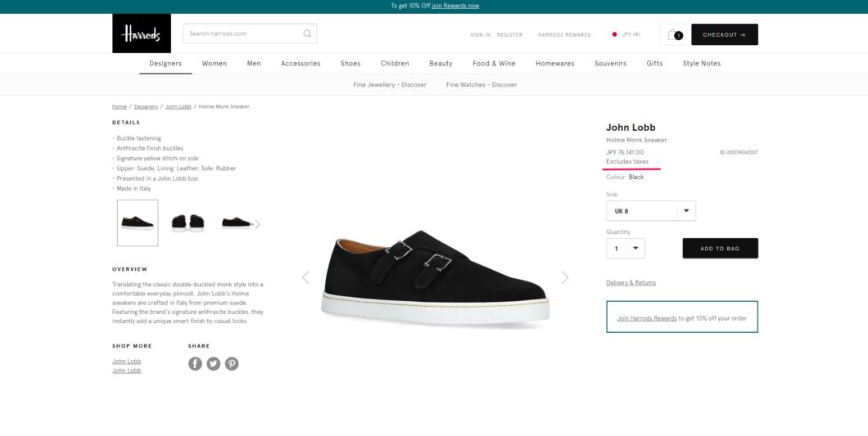This screenshot has width=868, height=436.
Task: Open the UK 8 size dropdown
Action: point(650,211)
